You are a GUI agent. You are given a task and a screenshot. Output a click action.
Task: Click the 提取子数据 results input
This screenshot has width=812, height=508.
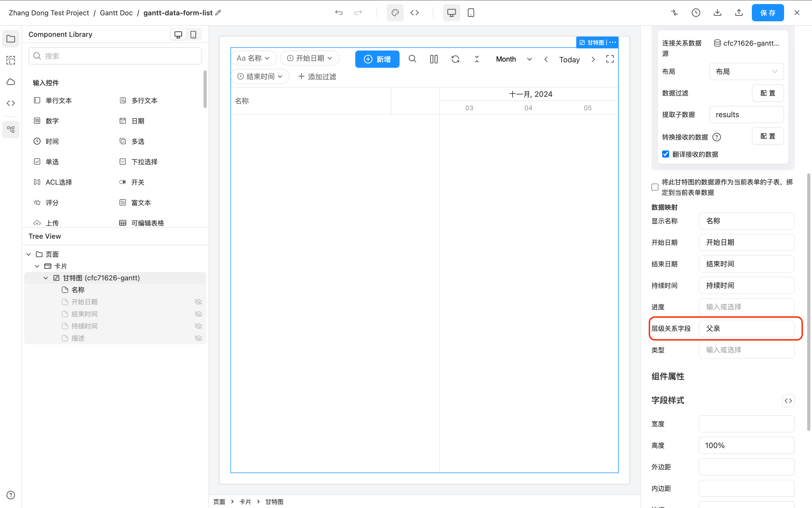tap(746, 115)
